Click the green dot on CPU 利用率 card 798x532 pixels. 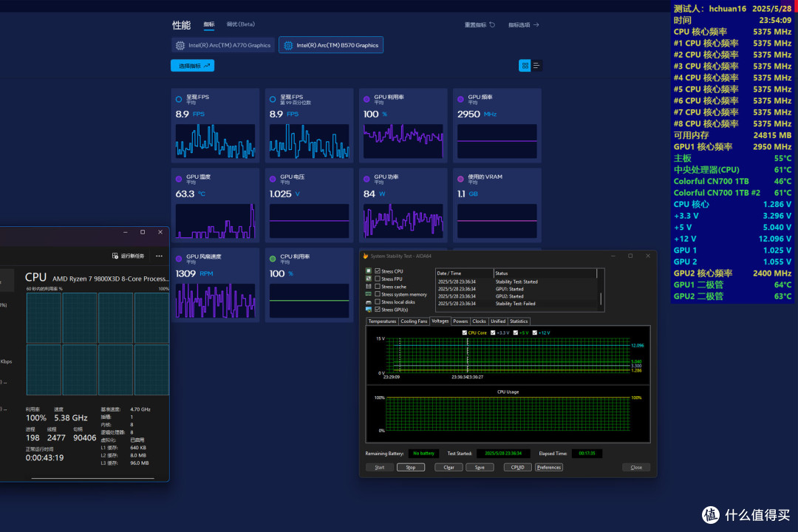click(273, 259)
